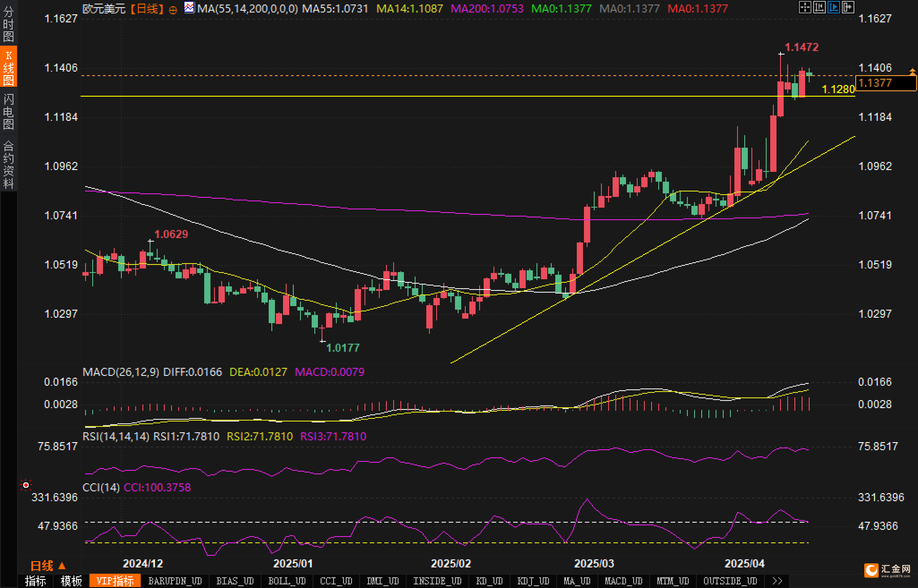Click the shift-chart-right arrow icon
The height and width of the screenshot is (588, 918).
(x=848, y=7)
